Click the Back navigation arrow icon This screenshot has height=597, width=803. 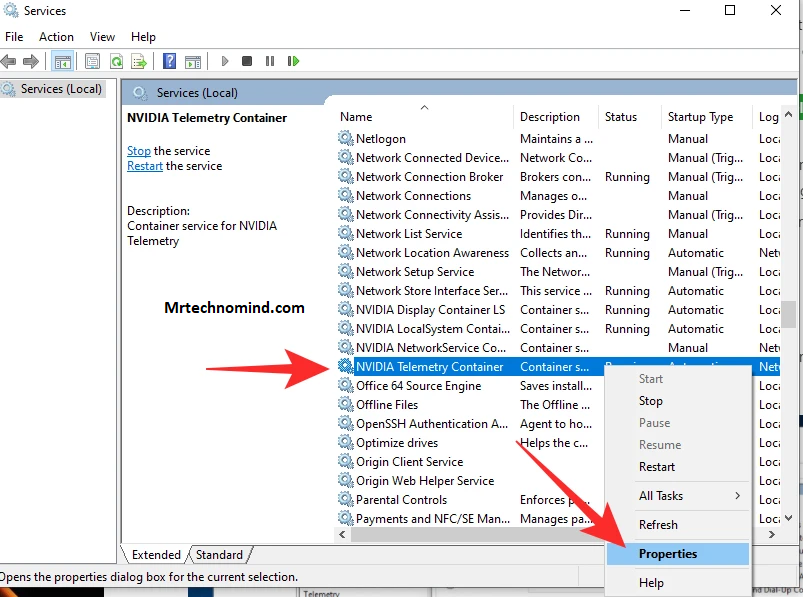click(x=10, y=61)
